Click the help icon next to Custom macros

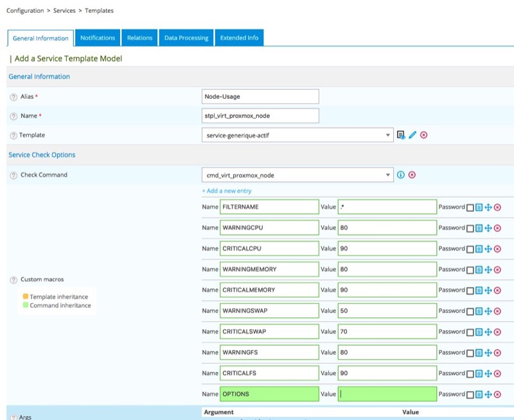pos(13,280)
